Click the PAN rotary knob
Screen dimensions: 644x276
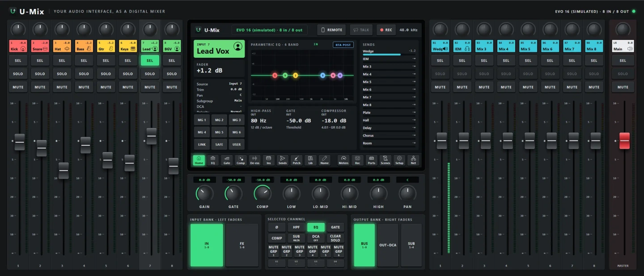[x=407, y=193]
